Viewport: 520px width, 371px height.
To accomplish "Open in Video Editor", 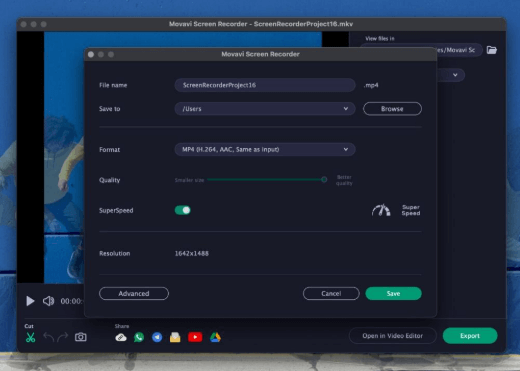I will tap(393, 336).
